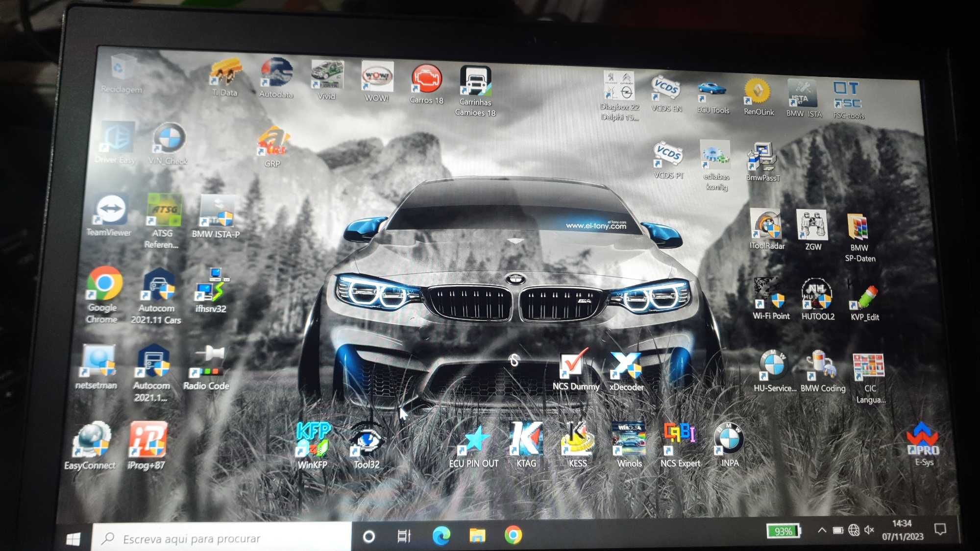
Task: Open TeamViewer from the desktop
Action: coord(109,216)
